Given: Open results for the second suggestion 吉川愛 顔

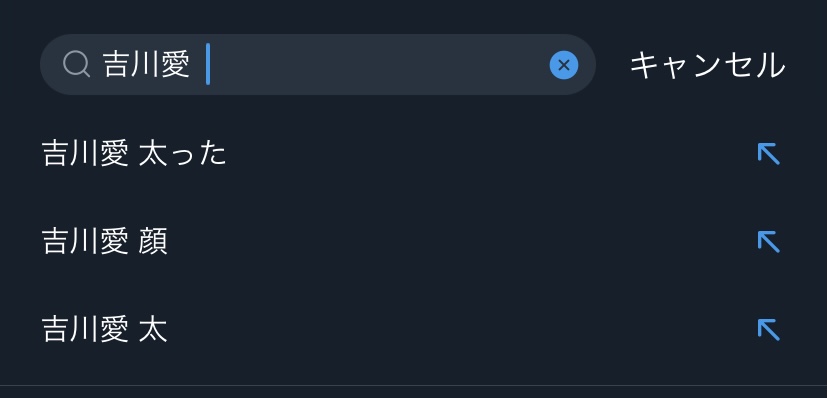Looking at the screenshot, I should (x=414, y=242).
